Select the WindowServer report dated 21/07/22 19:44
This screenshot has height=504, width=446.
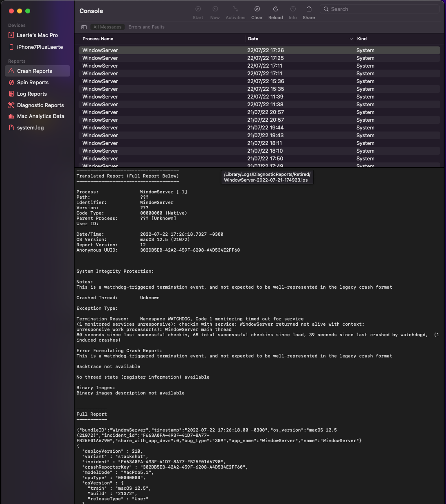point(259,127)
